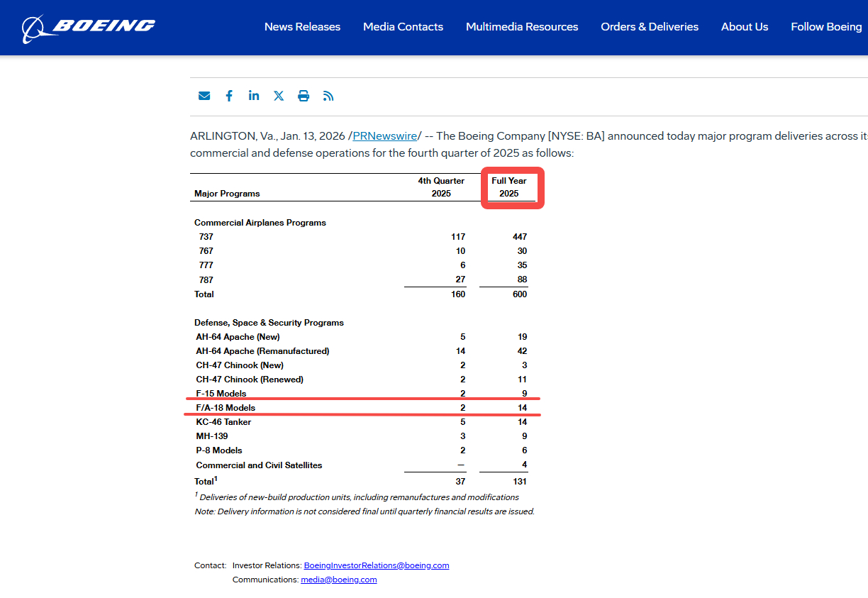
Task: Open Orders & Deliveries in the navigation
Action: (x=650, y=27)
